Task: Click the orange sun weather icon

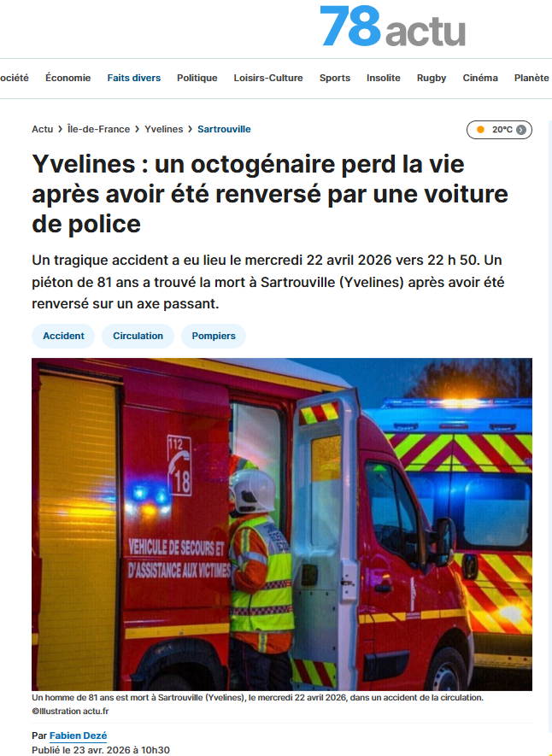Action: (480, 130)
